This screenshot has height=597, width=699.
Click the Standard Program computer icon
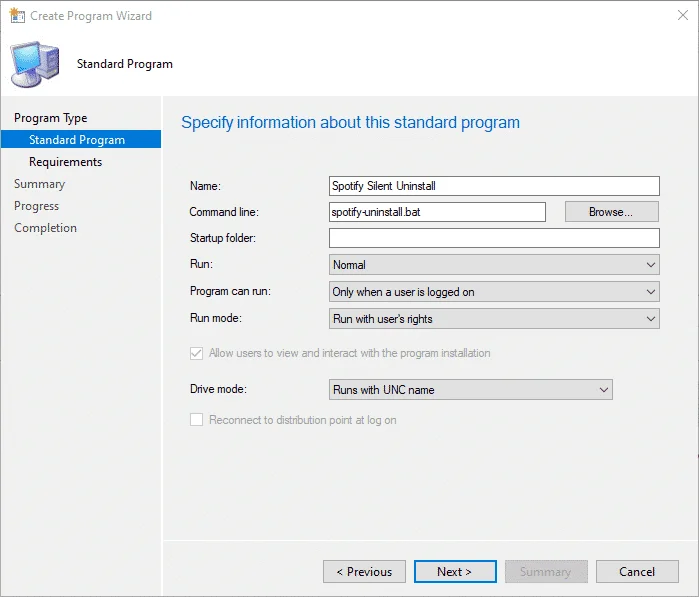[35, 64]
